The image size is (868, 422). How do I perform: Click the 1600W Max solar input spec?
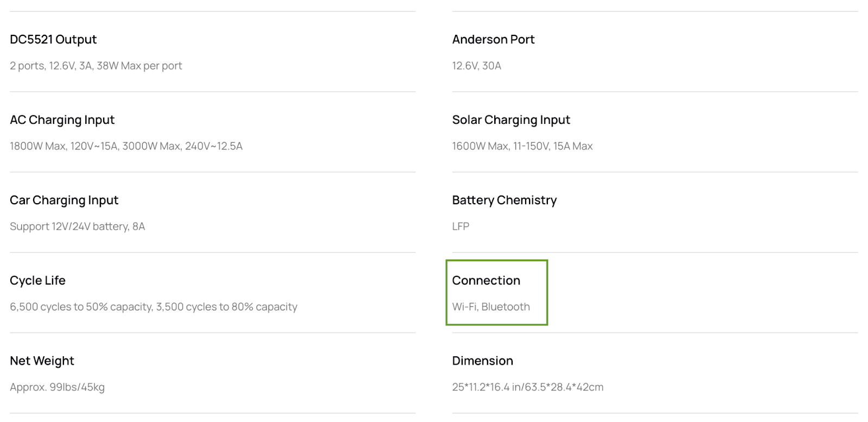click(x=522, y=146)
